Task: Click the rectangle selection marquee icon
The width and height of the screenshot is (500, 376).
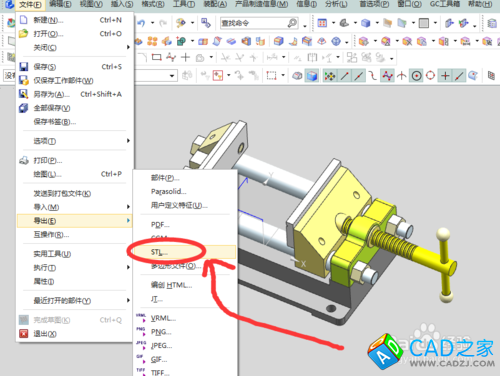Action: tap(271, 76)
